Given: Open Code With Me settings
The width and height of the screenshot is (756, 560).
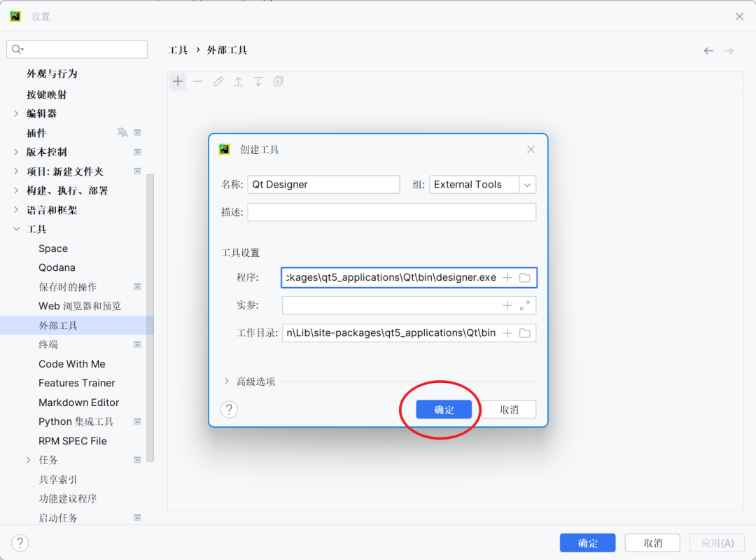Looking at the screenshot, I should (x=72, y=364).
